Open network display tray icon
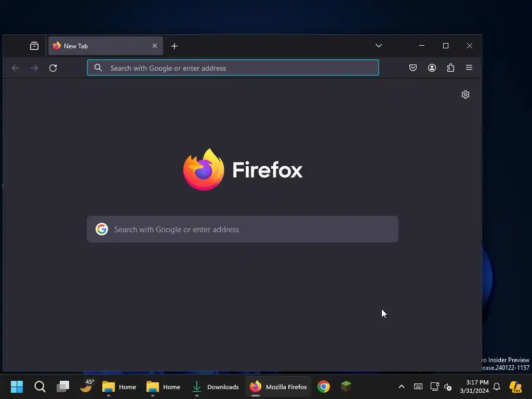Viewport: 532px width, 399px height. tap(435, 387)
